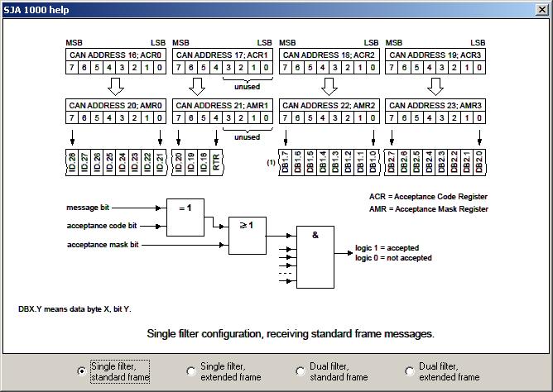Image resolution: width=553 pixels, height=392 pixels.
Task: Click 'CAN ADDRESS 16; ACR0' register label
Action: click(116, 55)
